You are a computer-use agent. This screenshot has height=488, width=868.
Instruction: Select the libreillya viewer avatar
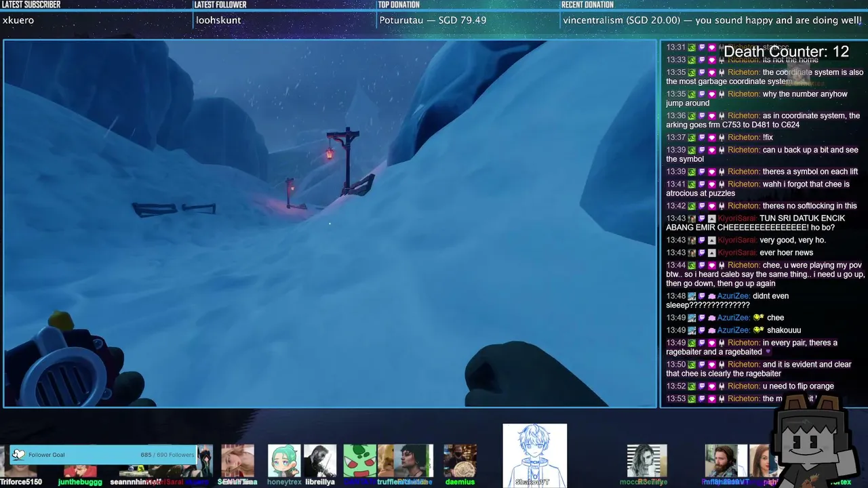click(x=320, y=461)
